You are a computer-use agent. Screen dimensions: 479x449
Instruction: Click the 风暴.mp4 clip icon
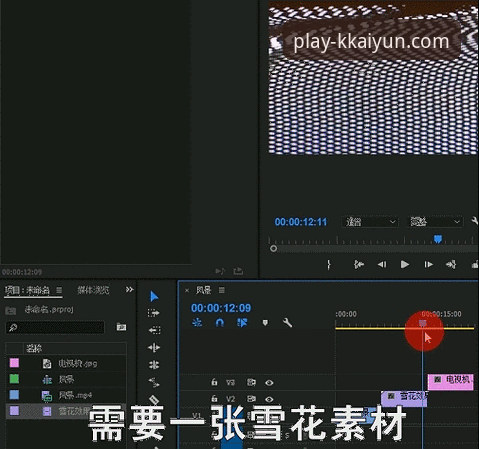coord(47,395)
